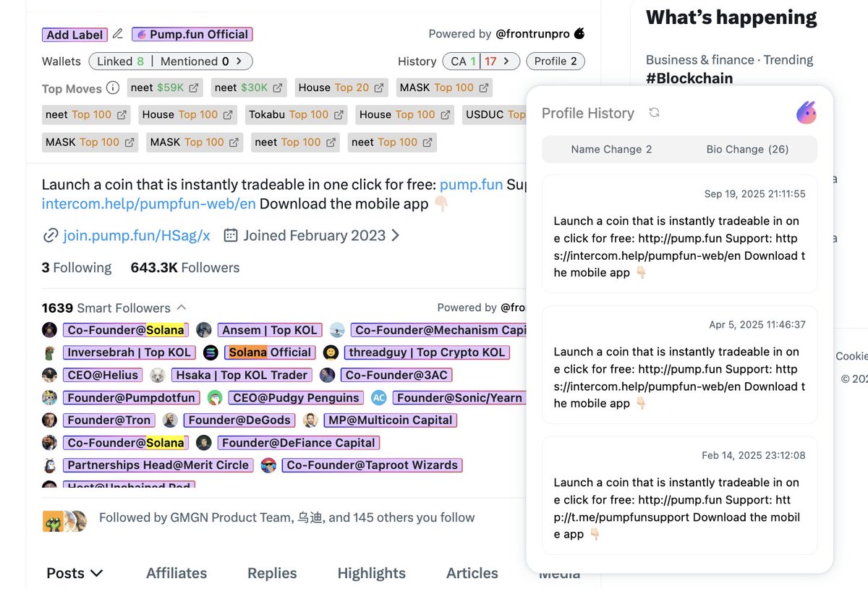Open the intercom.help/pumpfun-web/en link
Image resolution: width=868 pixels, height=589 pixels.
click(148, 203)
